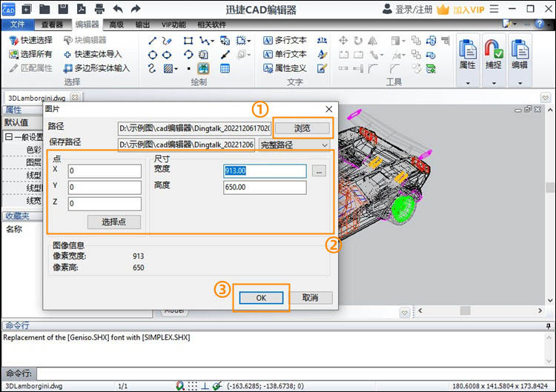Click the Multi-line text 多行文本 tool
Image resolution: width=556 pixels, height=392 pixels.
[285, 41]
